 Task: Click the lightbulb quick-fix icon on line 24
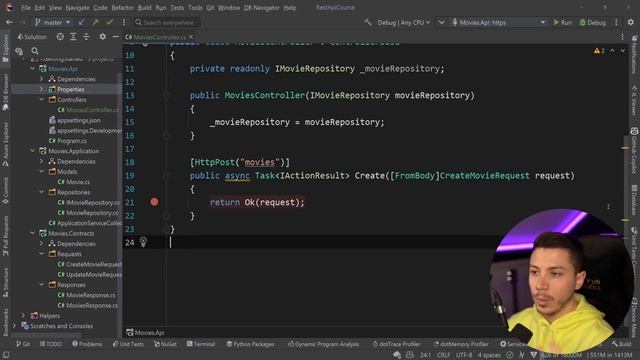[x=143, y=242]
